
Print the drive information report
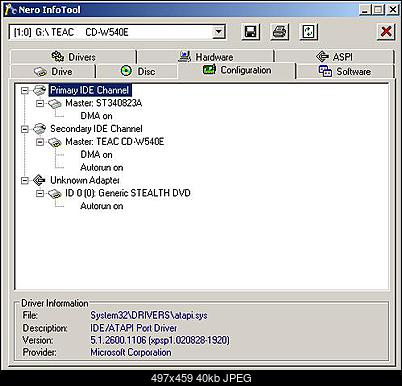[279, 32]
